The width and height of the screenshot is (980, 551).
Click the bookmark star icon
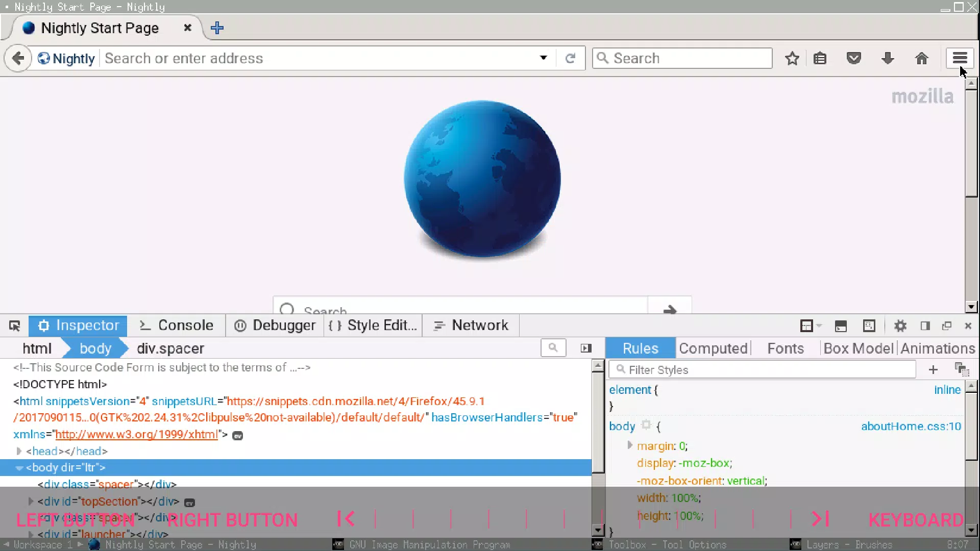coord(792,58)
